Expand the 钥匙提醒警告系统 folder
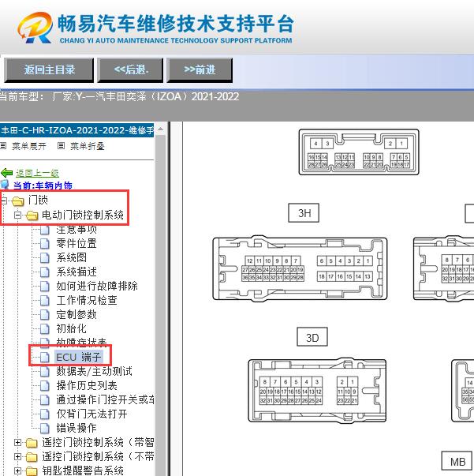The image size is (474, 476). [17, 470]
